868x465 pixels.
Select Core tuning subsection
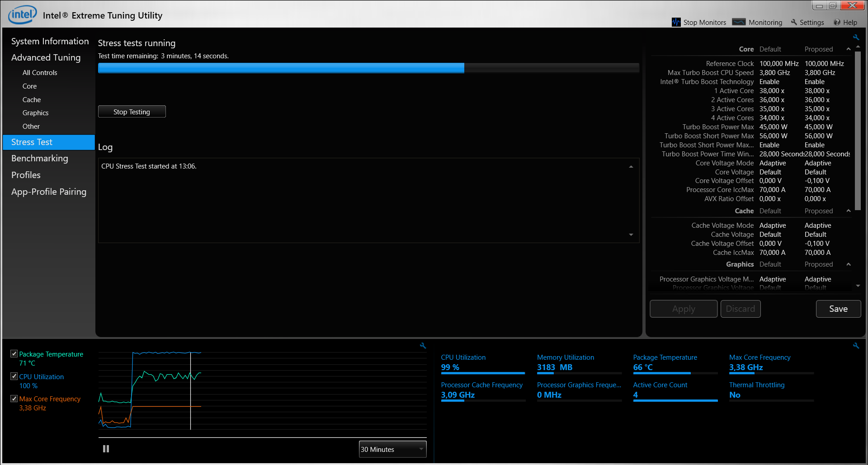[29, 86]
